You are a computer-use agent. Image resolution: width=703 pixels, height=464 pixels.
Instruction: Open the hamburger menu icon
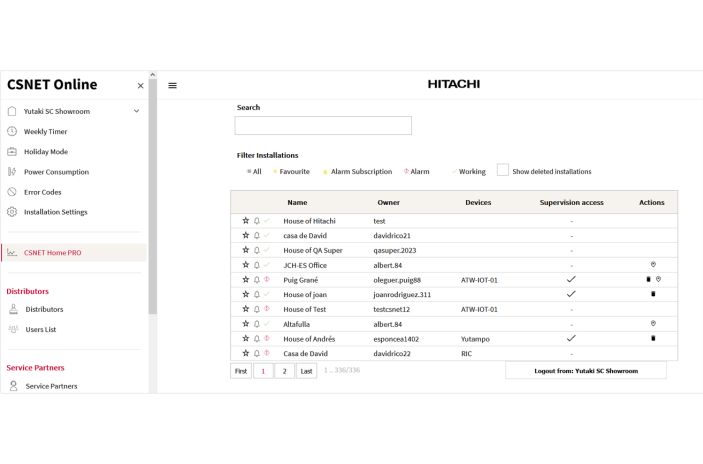pyautogui.click(x=172, y=86)
